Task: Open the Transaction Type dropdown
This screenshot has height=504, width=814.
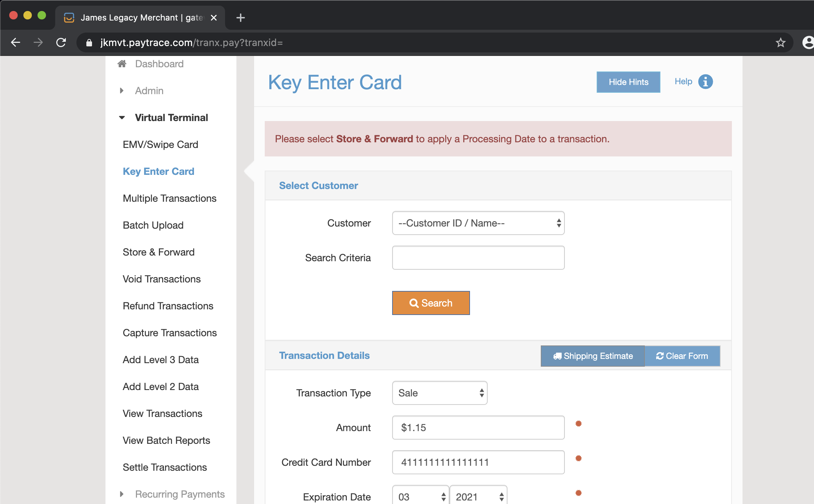Action: 440,393
